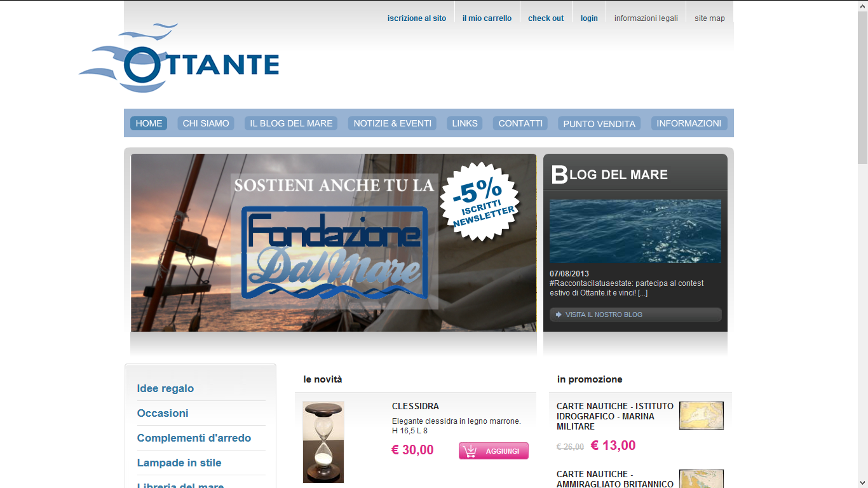Open Carte Nautiche Ammiragliato Britannico item

coord(615,479)
